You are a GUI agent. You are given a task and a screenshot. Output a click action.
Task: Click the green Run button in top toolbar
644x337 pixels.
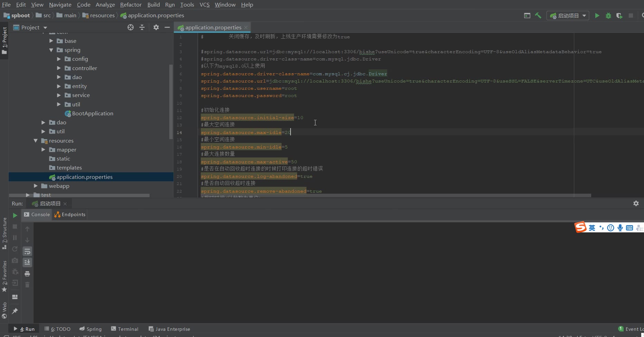597,16
